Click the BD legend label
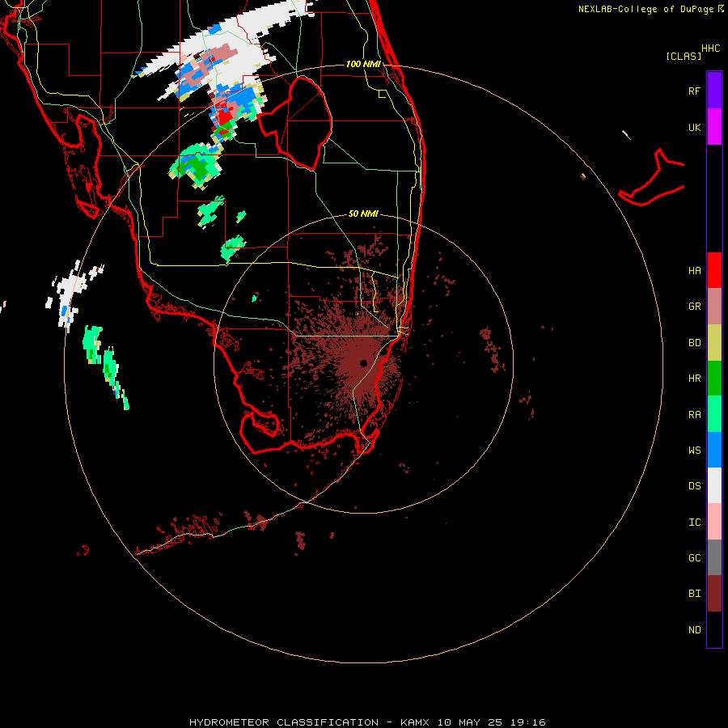This screenshot has height=728, width=728. 694,343
